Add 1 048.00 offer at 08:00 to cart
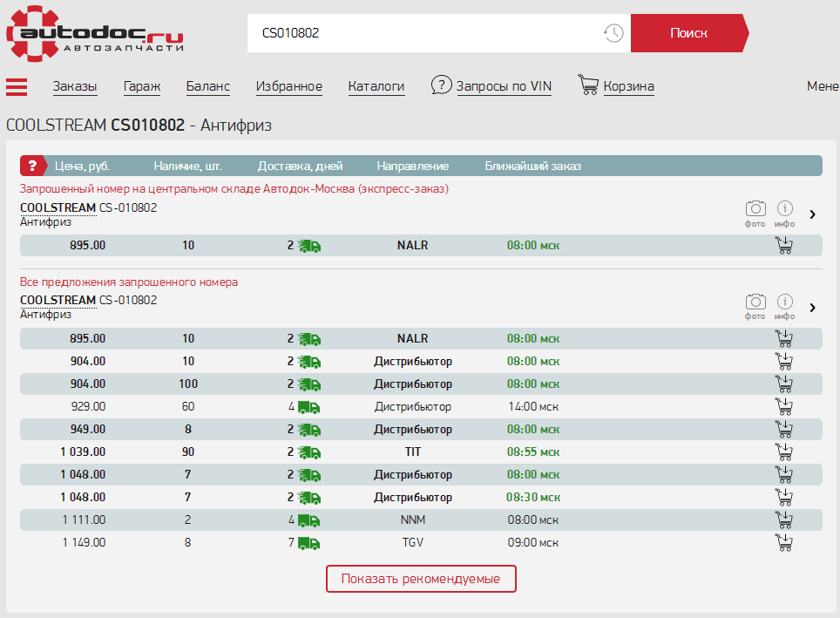The height and width of the screenshot is (618, 840). [x=783, y=474]
